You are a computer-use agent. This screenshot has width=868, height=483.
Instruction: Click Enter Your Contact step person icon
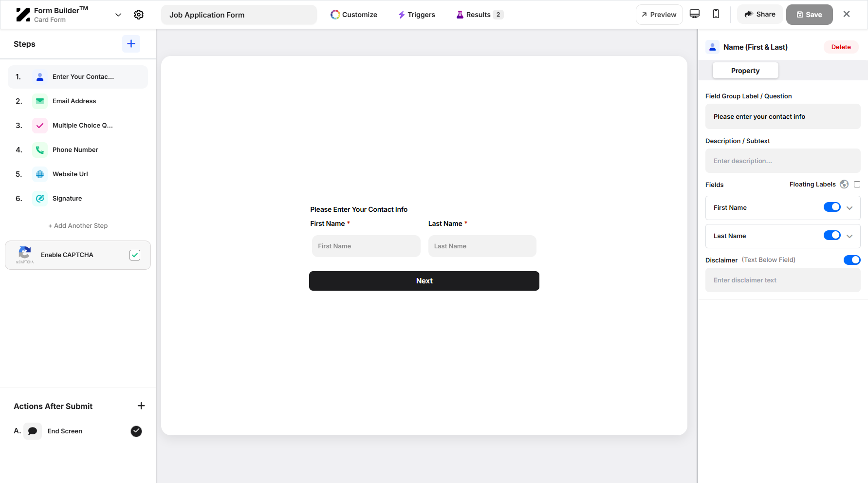(40, 77)
